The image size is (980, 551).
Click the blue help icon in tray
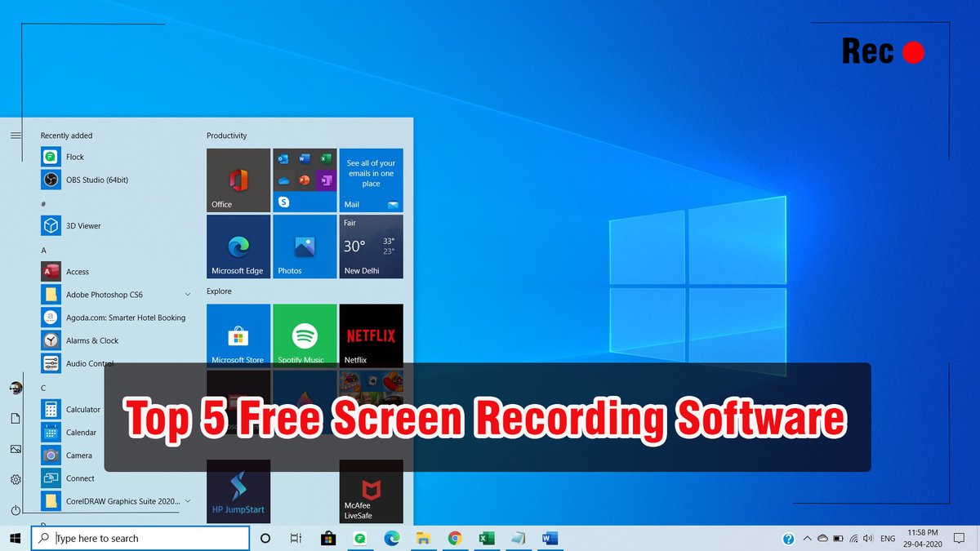point(789,539)
